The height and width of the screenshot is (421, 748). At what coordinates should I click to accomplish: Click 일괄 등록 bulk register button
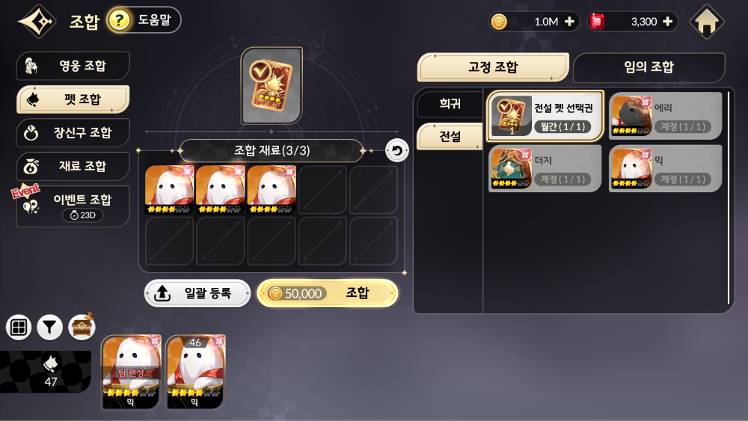pyautogui.click(x=197, y=293)
